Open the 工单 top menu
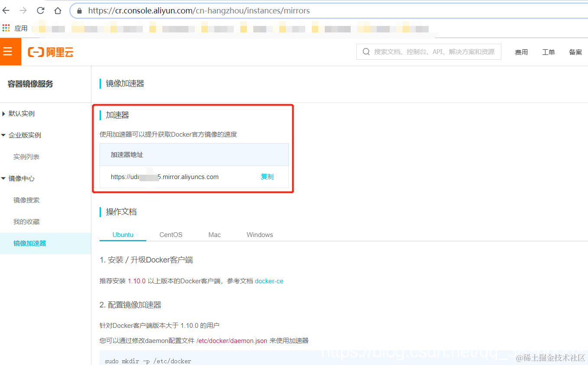Screen dimensions: 588x365 [549, 52]
